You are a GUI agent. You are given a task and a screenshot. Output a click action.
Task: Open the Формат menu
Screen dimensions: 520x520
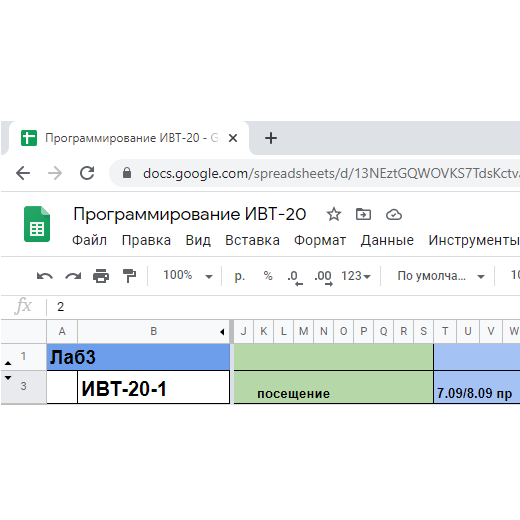point(320,240)
